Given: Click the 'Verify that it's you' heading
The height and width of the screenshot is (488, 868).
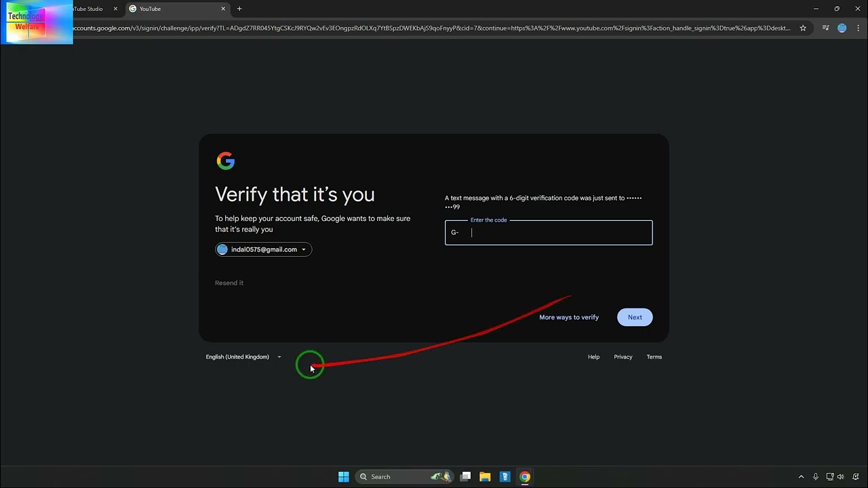Looking at the screenshot, I should pyautogui.click(x=295, y=195).
